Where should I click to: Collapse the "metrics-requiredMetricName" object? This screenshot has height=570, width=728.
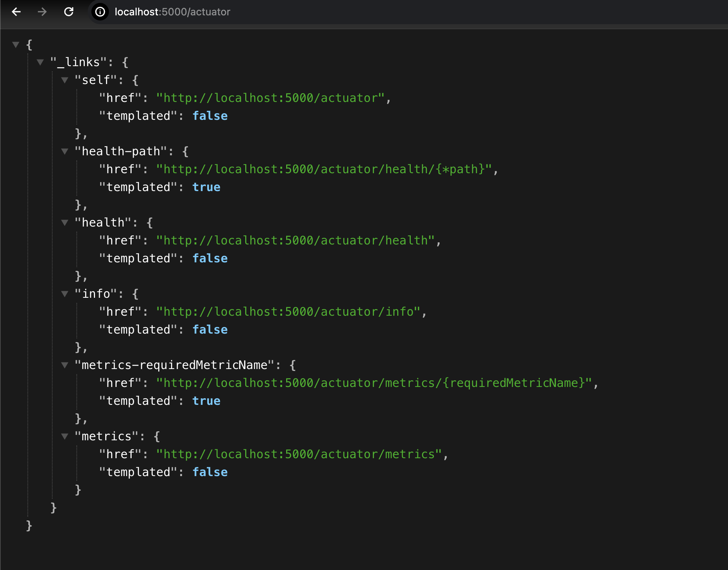pyautogui.click(x=65, y=365)
